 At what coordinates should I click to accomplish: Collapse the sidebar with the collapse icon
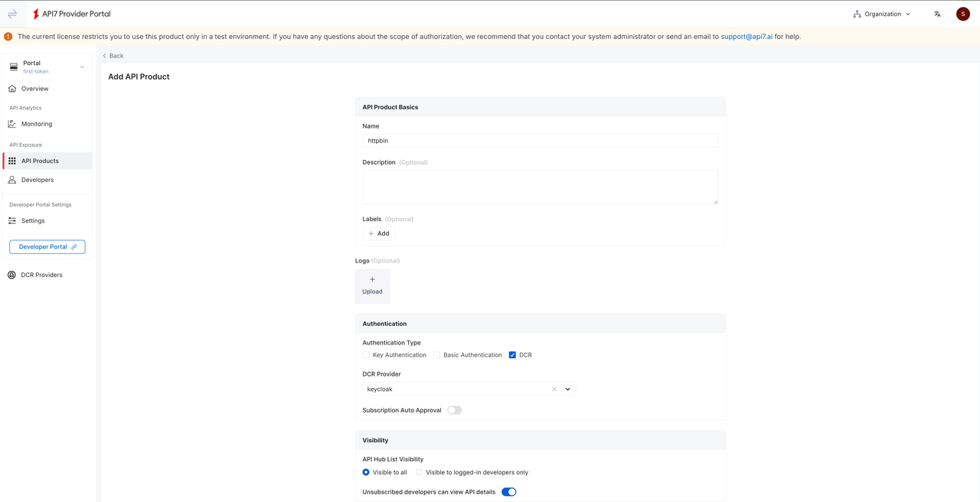point(12,13)
